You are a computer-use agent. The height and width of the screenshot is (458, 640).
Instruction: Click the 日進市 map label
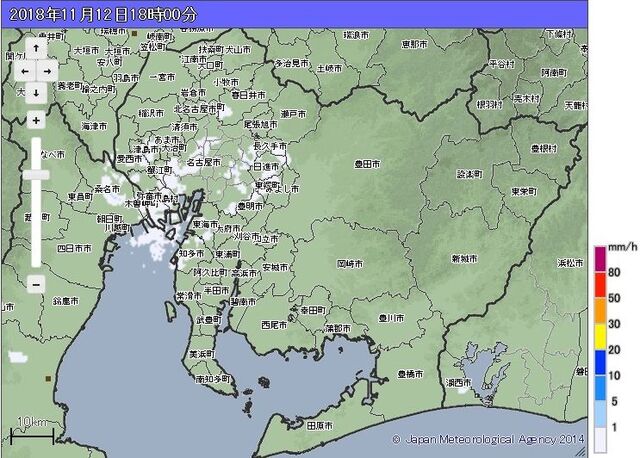(x=266, y=167)
